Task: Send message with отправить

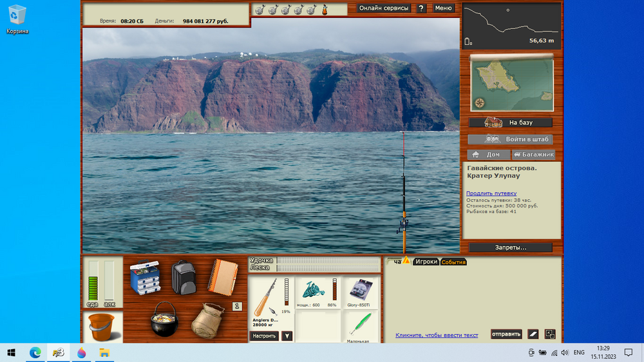Action: (506, 334)
